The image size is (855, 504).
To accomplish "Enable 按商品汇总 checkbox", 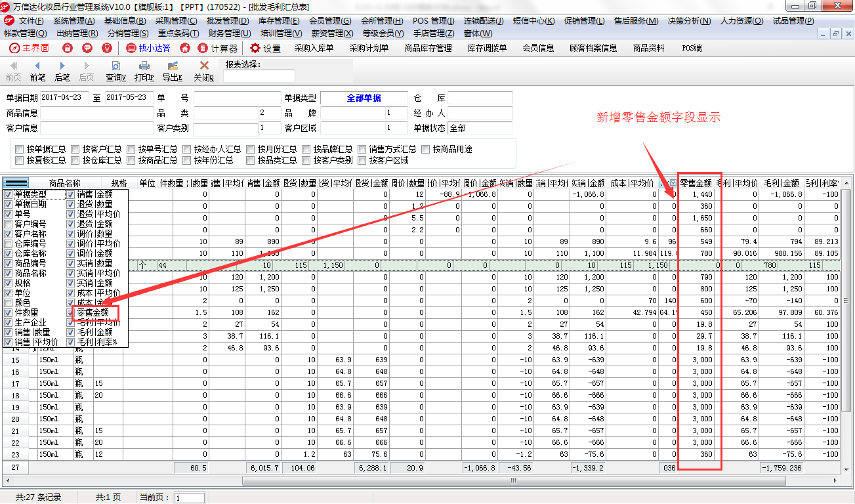I will [131, 160].
